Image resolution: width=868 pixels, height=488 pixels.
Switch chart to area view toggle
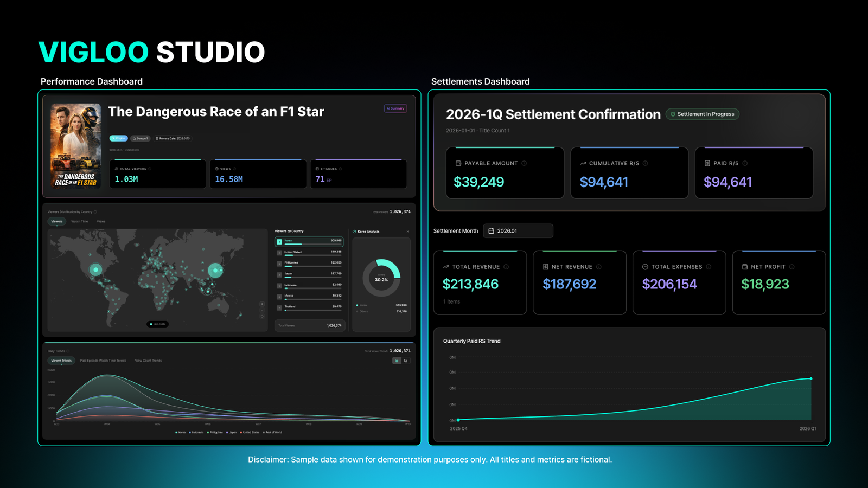pos(397,361)
